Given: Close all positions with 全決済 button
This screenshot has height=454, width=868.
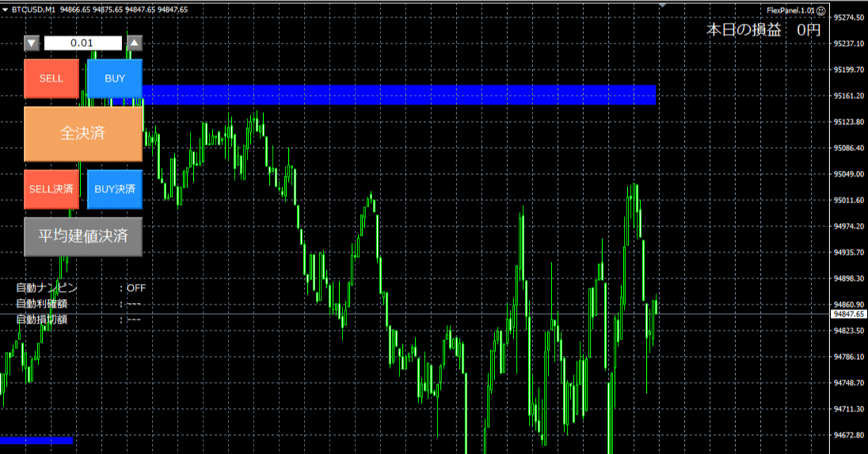Looking at the screenshot, I should (x=83, y=133).
